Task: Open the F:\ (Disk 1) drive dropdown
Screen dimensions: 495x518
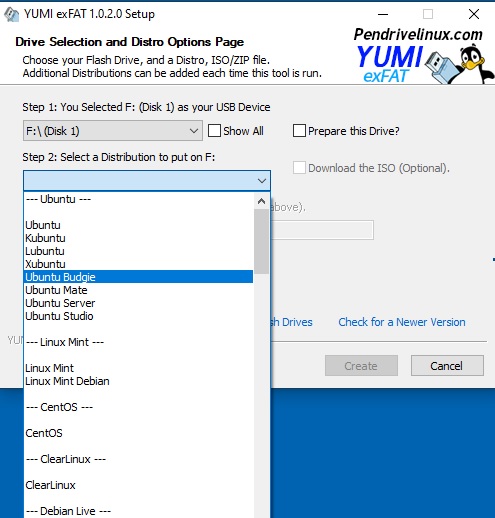Action: click(x=113, y=131)
